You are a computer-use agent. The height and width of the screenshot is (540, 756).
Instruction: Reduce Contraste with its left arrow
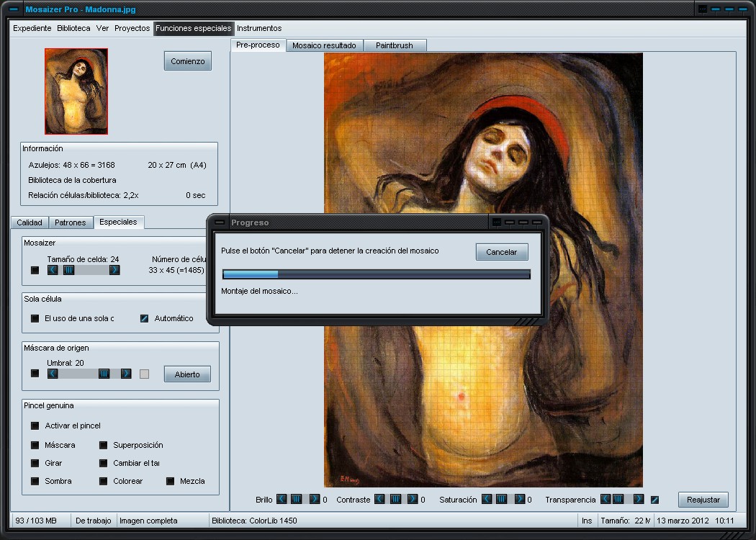[x=380, y=499]
